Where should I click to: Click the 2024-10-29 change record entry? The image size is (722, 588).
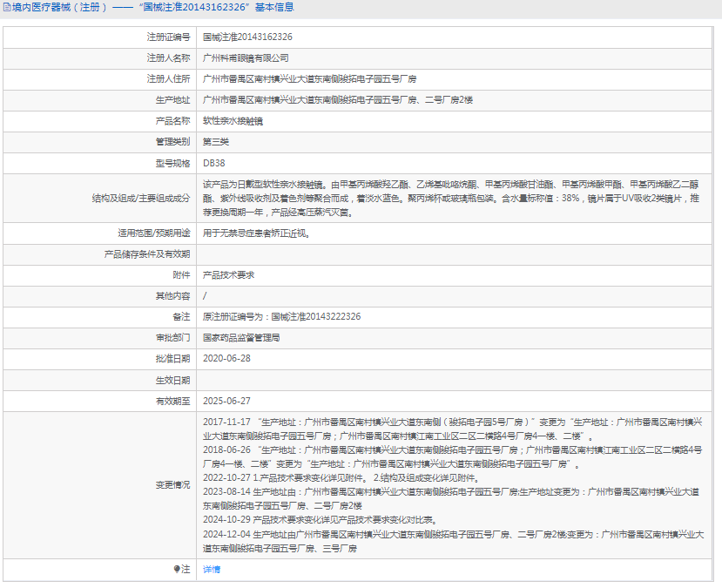(333, 519)
